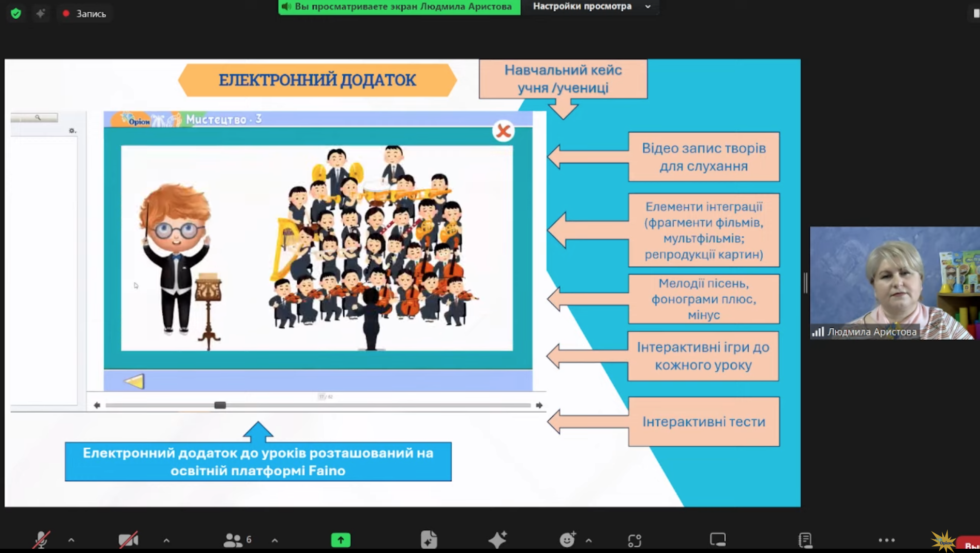This screenshot has height=553, width=980.
Task: Unmute the microphone in Zoom toolbar
Action: [x=42, y=540]
